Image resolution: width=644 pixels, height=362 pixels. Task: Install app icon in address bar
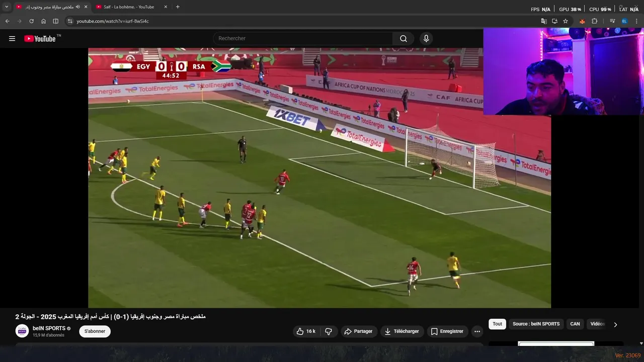click(x=554, y=21)
